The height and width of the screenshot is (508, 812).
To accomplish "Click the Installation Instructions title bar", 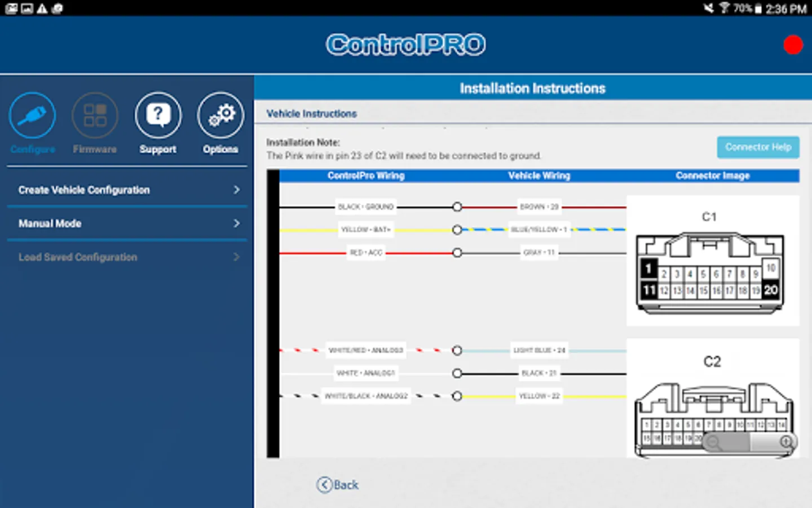I will click(x=533, y=88).
